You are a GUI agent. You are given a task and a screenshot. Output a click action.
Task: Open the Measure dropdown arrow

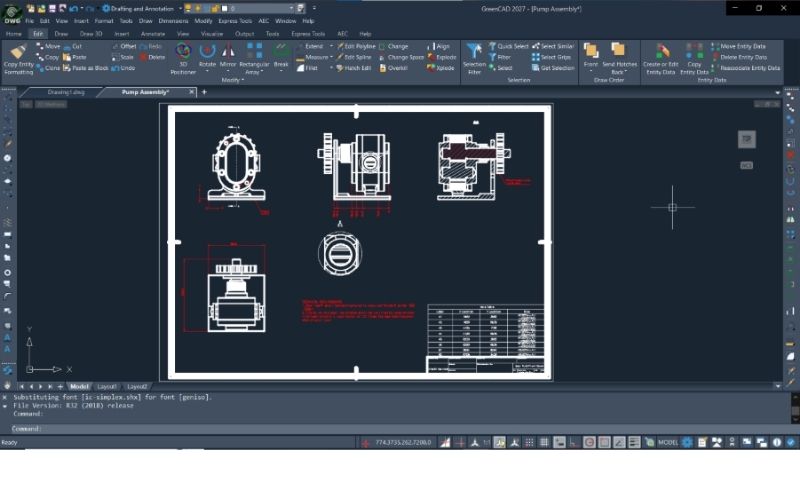pyautogui.click(x=331, y=57)
